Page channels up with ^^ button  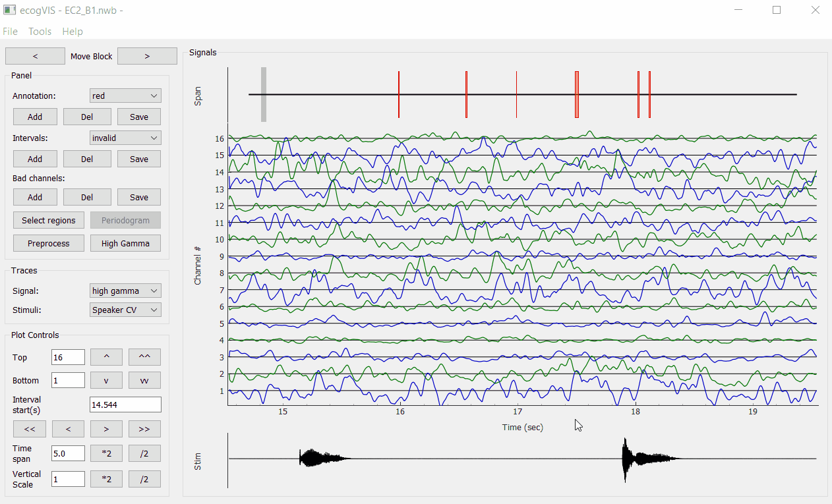point(144,357)
